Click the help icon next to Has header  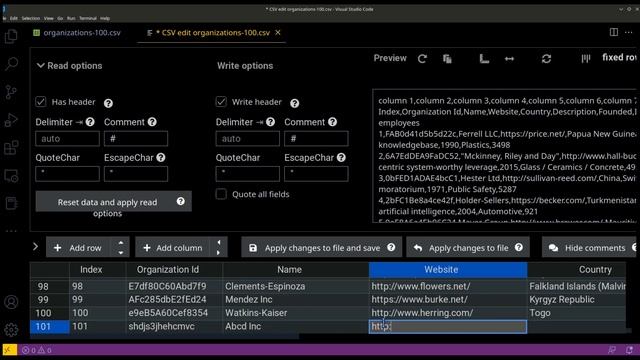(108, 103)
